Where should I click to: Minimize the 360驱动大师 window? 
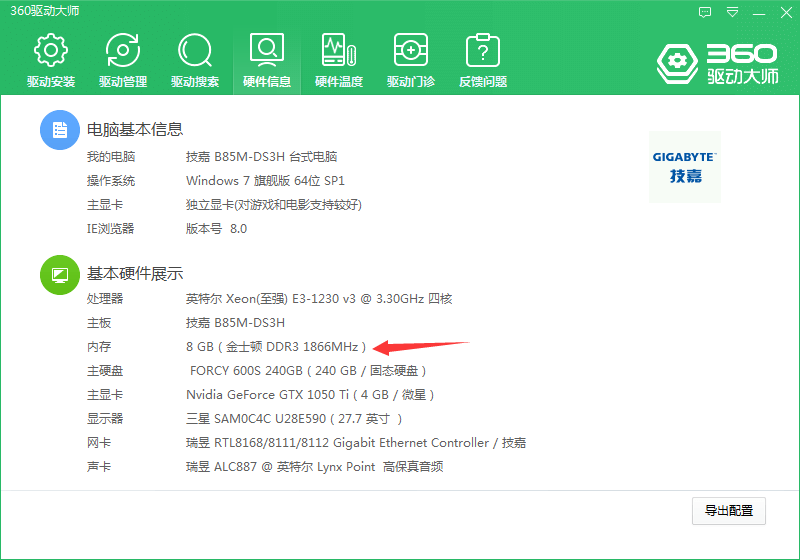758,13
